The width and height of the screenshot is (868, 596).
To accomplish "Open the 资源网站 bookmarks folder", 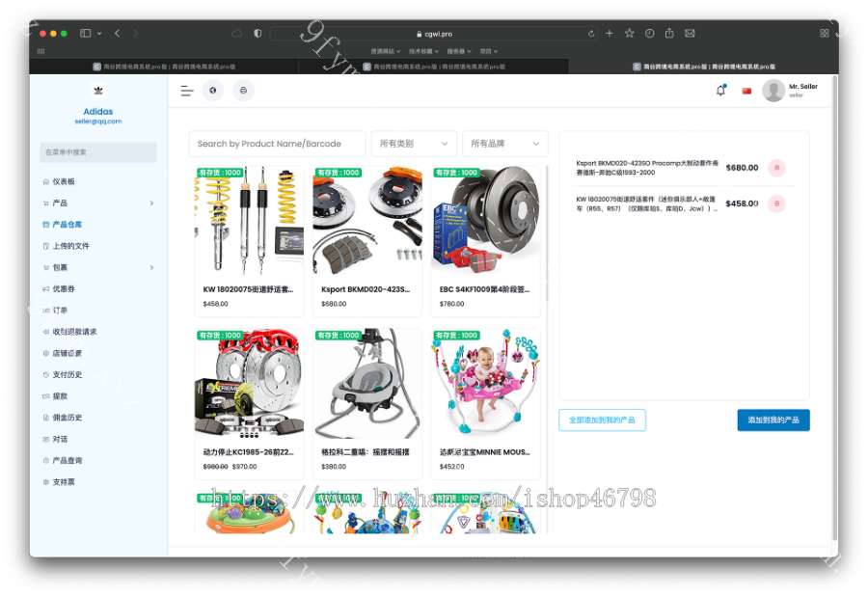I will click(x=385, y=51).
